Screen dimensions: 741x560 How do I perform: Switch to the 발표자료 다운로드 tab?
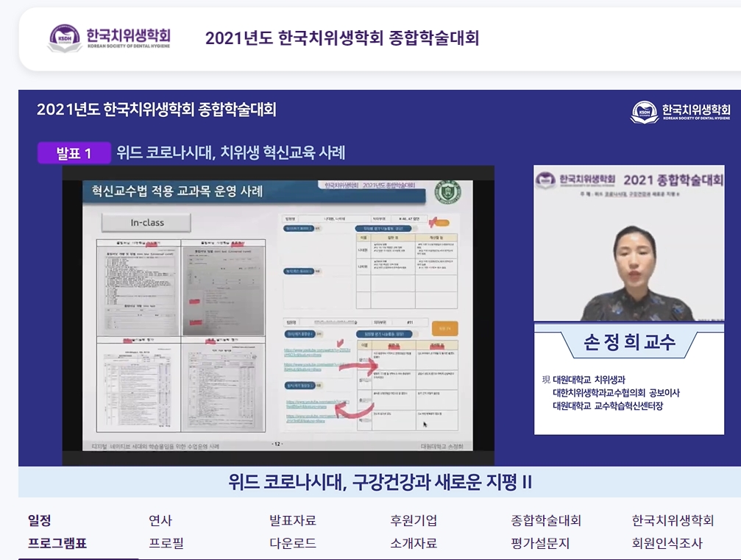pyautogui.click(x=292, y=532)
